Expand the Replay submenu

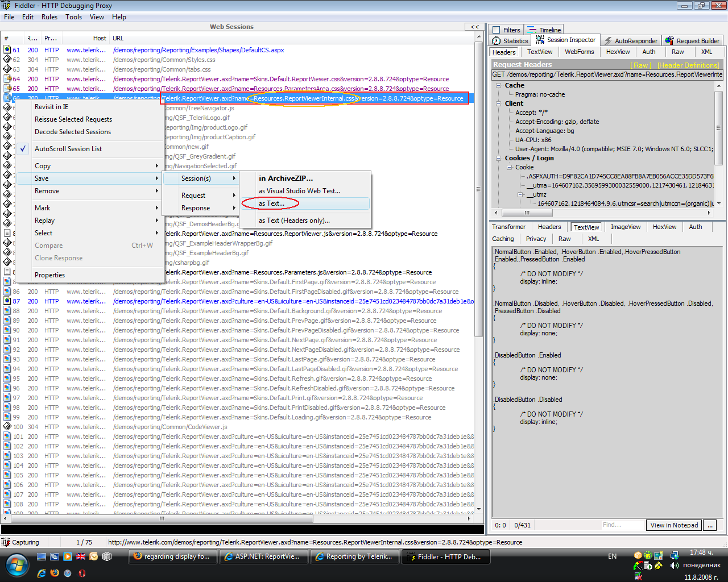point(89,221)
